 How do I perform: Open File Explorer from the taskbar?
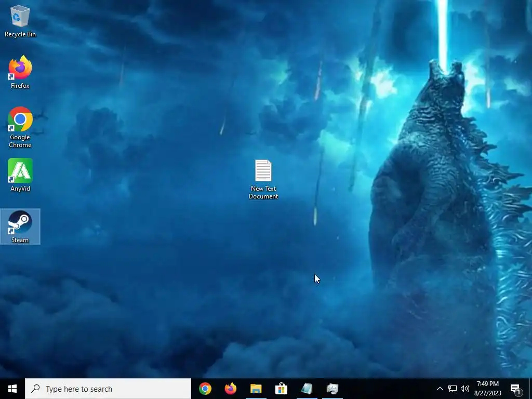point(256,389)
